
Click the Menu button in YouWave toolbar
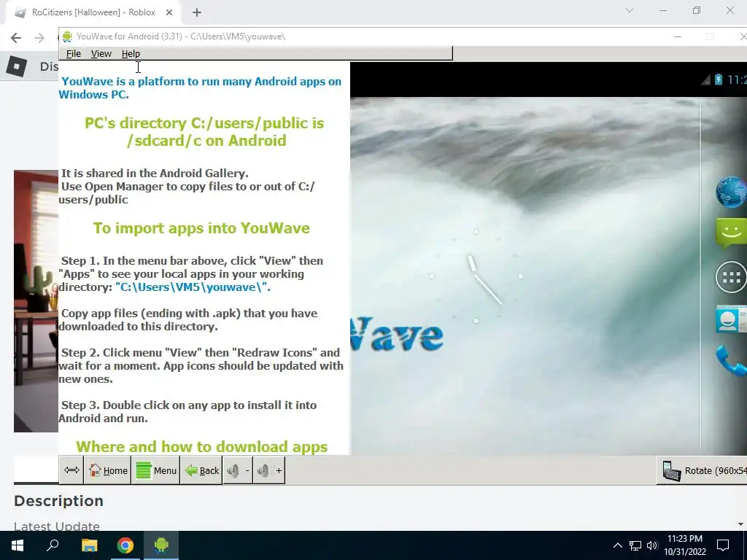click(x=156, y=470)
